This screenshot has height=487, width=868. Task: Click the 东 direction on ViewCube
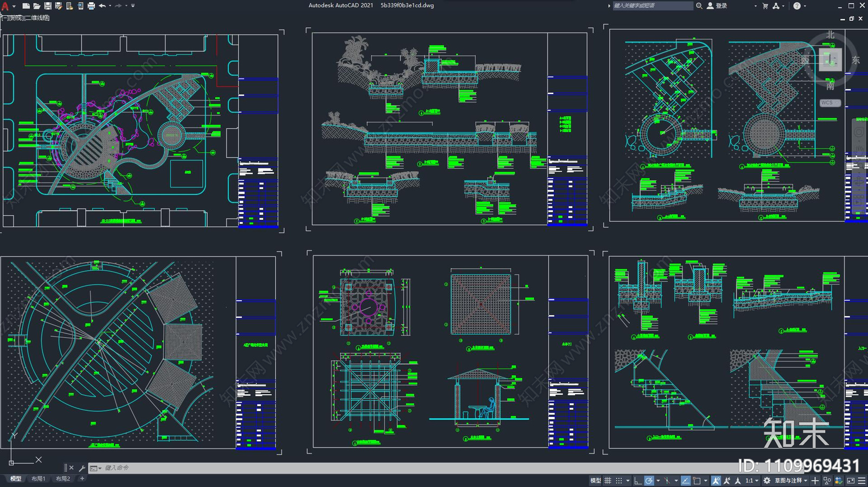[x=856, y=60]
